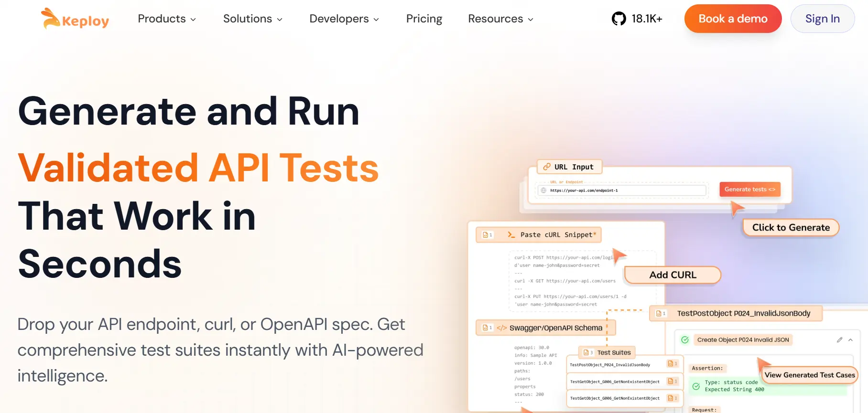The height and width of the screenshot is (413, 868).
Task: Click the terminal prompt icon beside Paste cURL Snippet
Action: coord(511,234)
